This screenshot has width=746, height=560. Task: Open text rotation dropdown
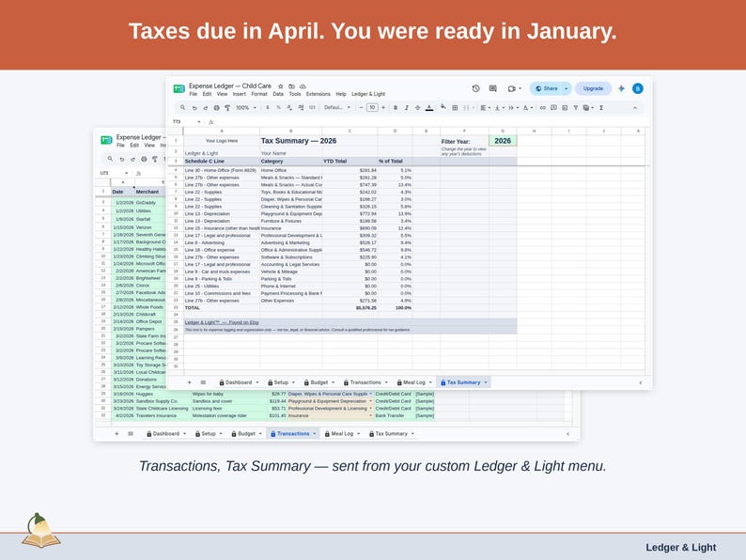point(528,108)
